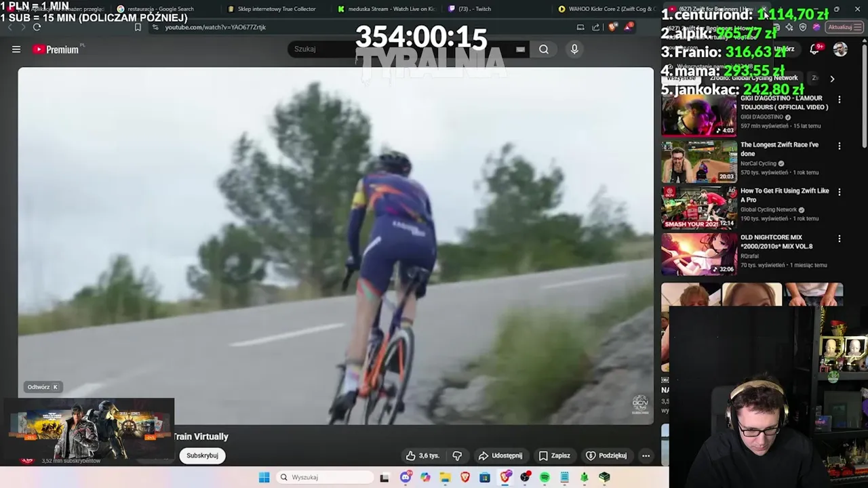Click the Zapisz save button
The image size is (868, 488).
point(555,455)
